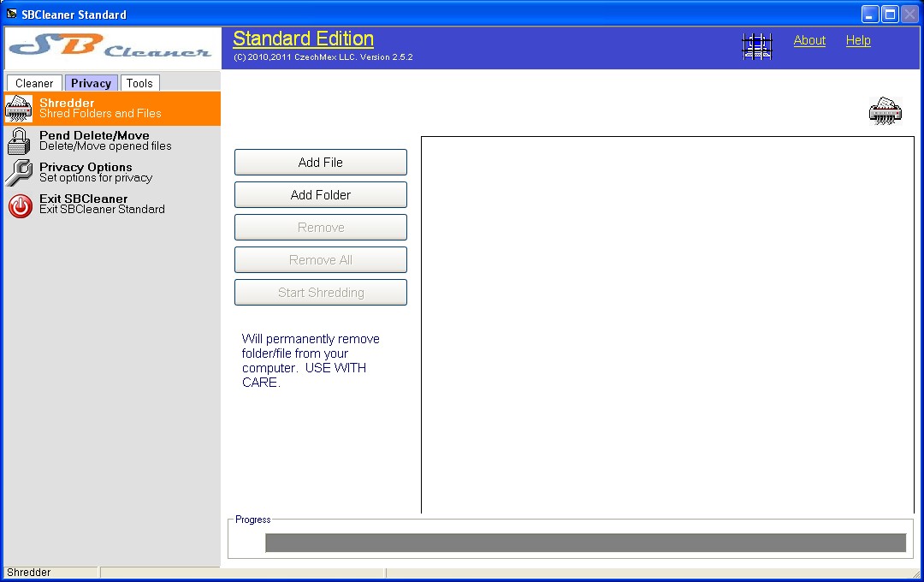924x582 pixels.
Task: Click the Remove button
Action: tap(321, 227)
